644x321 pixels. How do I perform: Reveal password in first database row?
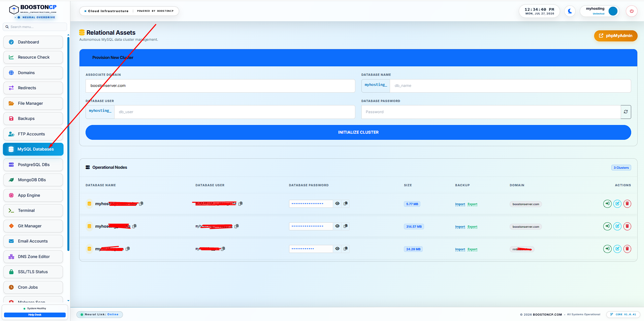pos(337,203)
